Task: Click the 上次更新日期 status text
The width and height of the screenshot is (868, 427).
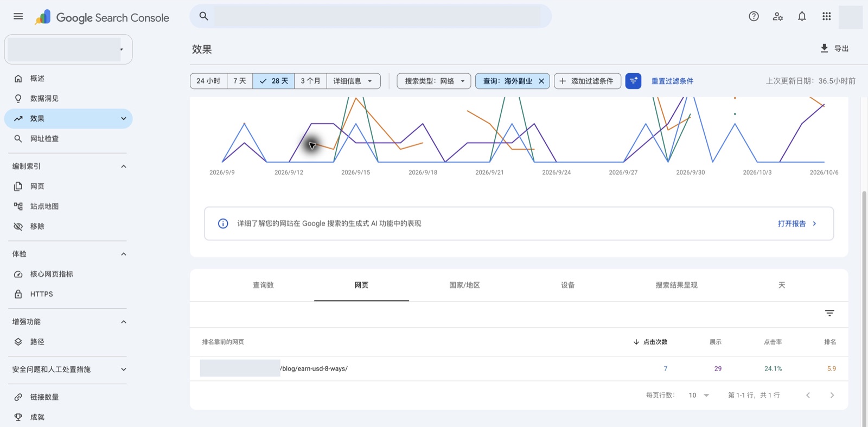Action: point(810,81)
